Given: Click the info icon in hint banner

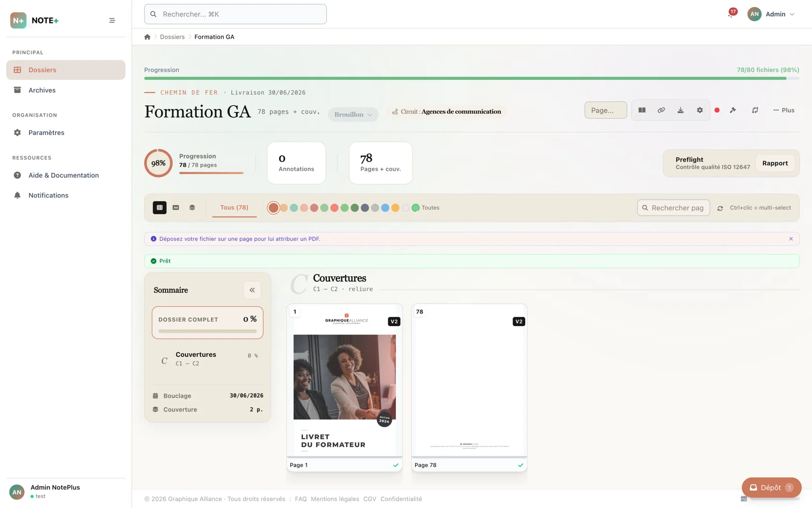Looking at the screenshot, I should pyautogui.click(x=153, y=239).
